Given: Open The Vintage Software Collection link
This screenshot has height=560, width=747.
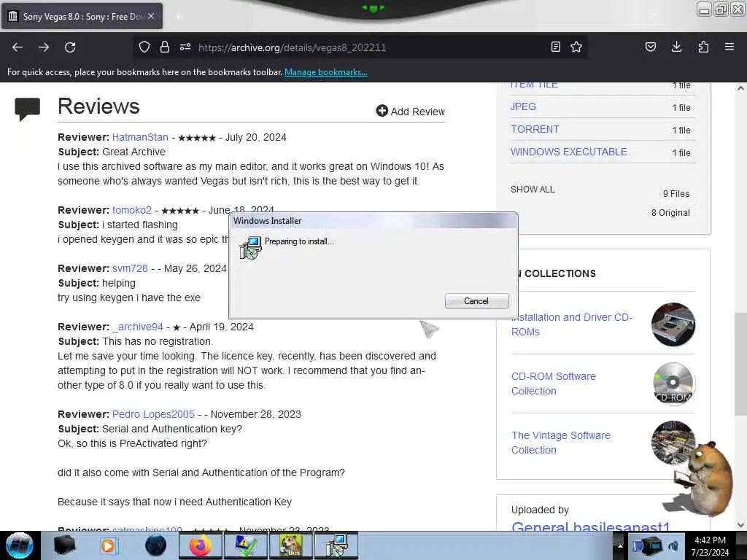Looking at the screenshot, I should [560, 443].
